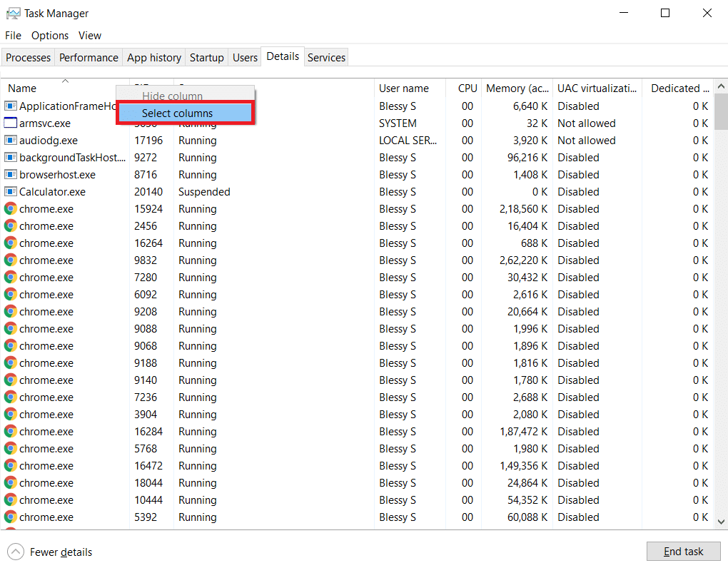728x573 pixels.
Task: Click memory value 1,87,472 K
Action: [524, 432]
